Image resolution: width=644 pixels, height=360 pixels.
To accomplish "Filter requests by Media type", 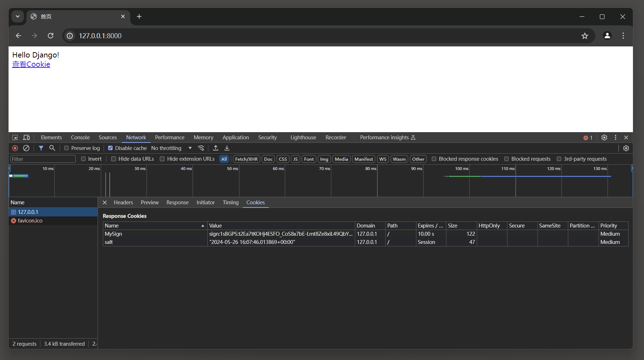I will (341, 159).
